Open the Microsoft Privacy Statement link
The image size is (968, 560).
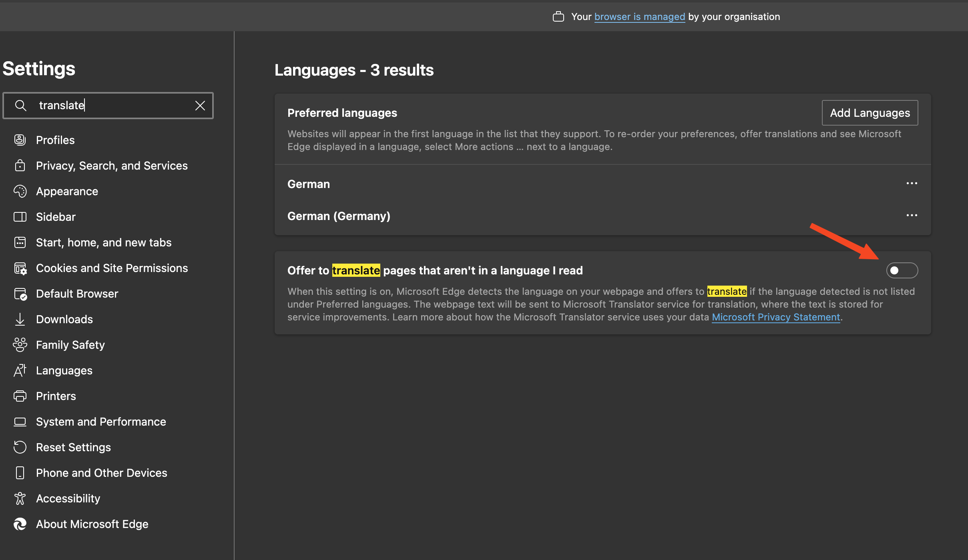pos(775,317)
